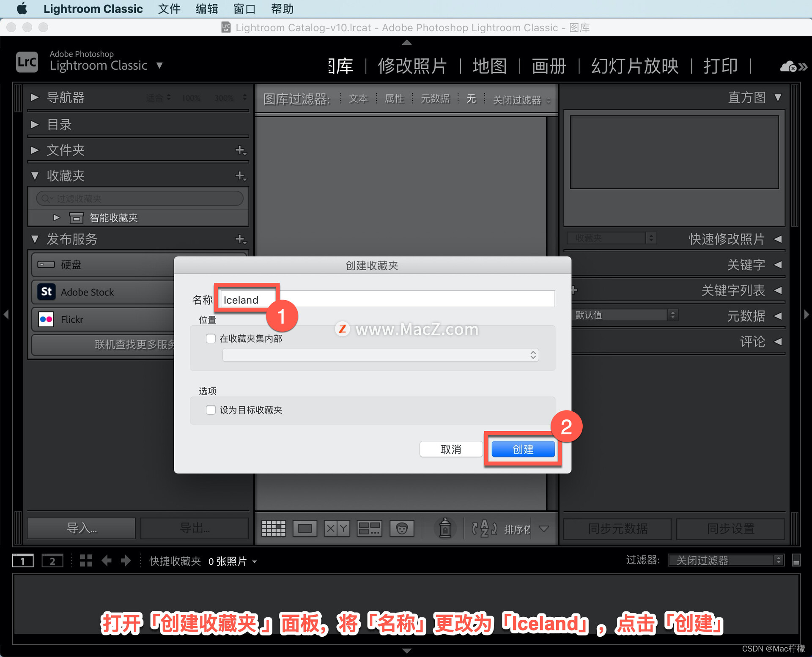Expand the 导航器 panel
Viewport: 812px width, 657px height.
click(35, 98)
